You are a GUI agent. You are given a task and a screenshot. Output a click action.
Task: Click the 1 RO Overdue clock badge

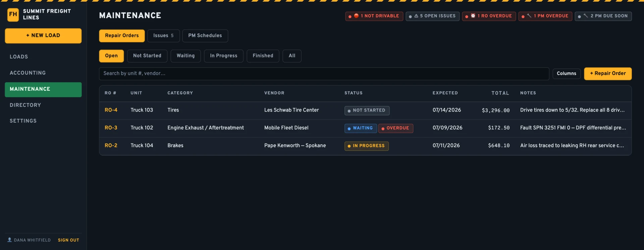coord(489,16)
